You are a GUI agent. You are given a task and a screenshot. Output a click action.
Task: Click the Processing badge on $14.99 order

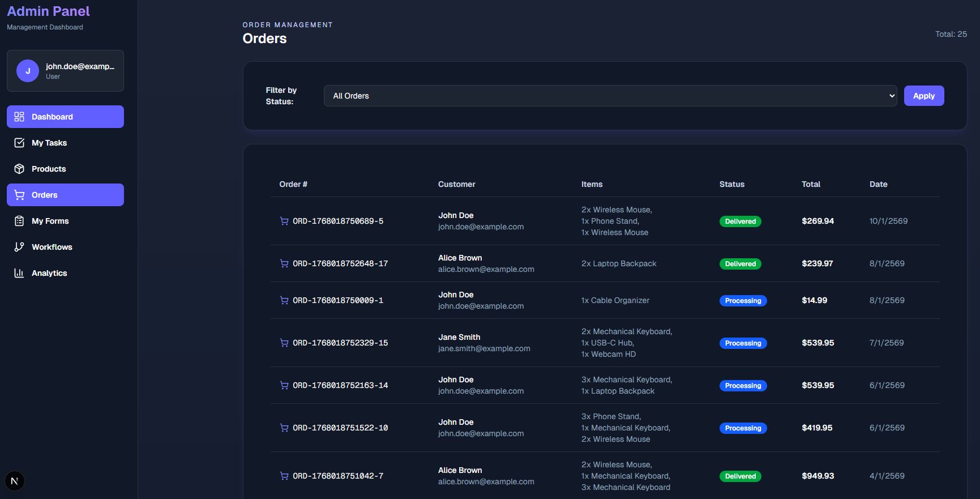(x=743, y=301)
